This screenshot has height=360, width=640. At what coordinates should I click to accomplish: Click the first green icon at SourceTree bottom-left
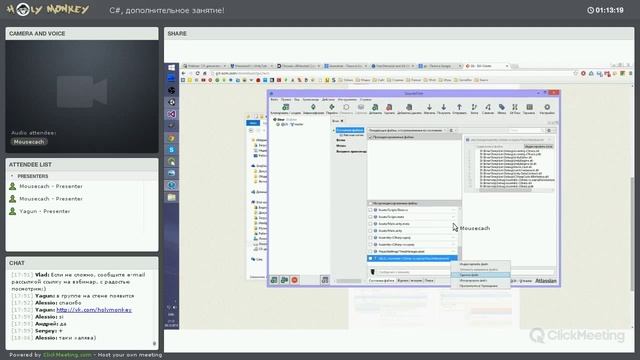(274, 280)
